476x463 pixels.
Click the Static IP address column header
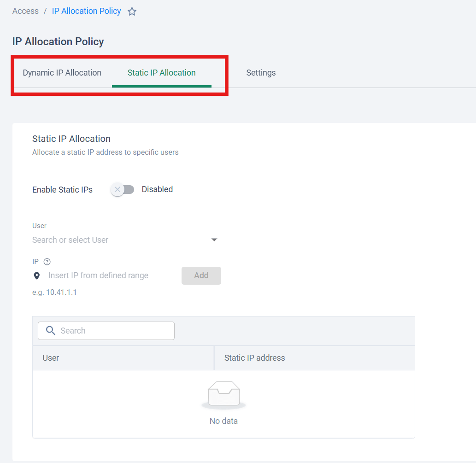pyautogui.click(x=254, y=358)
